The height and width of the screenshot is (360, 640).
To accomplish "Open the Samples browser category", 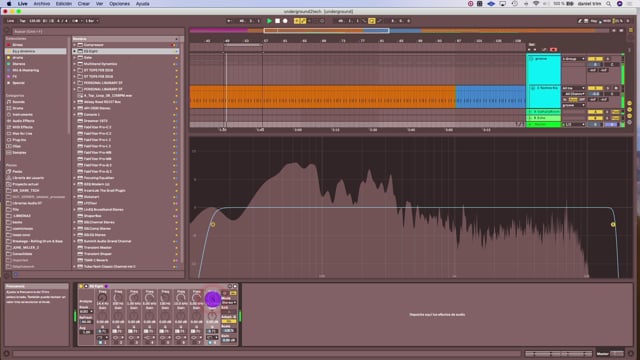I will point(19,153).
